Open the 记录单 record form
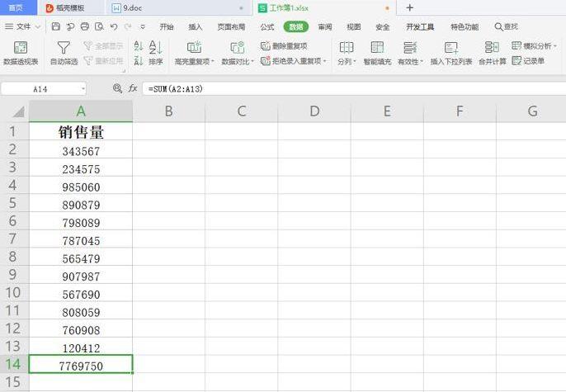The image size is (566, 392). click(x=528, y=60)
